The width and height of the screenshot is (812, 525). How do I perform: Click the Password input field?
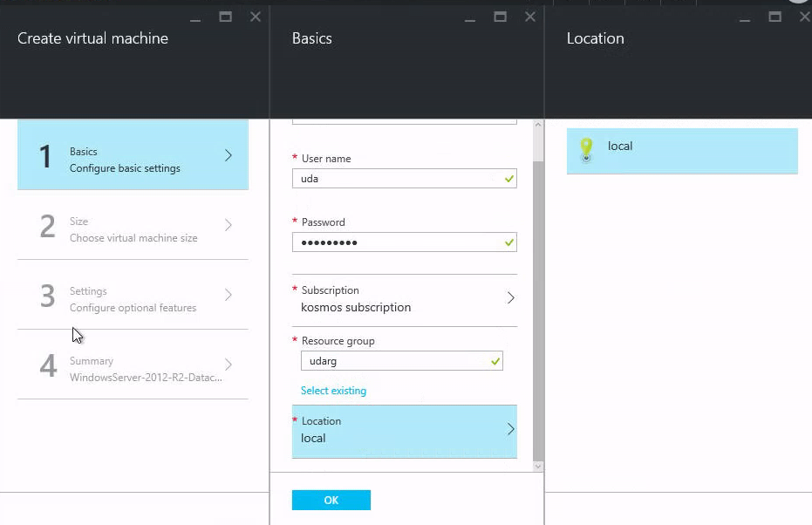(397, 242)
